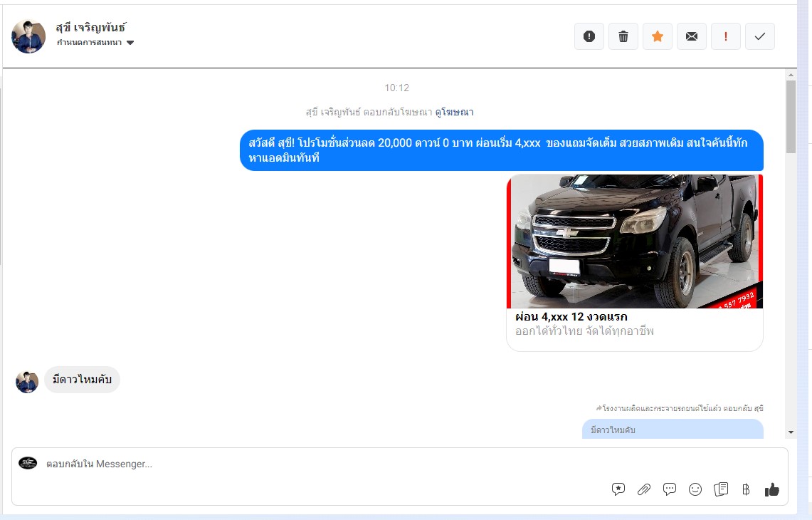Open the emoji picker smiley icon
This screenshot has width=812, height=520.
[x=695, y=489]
